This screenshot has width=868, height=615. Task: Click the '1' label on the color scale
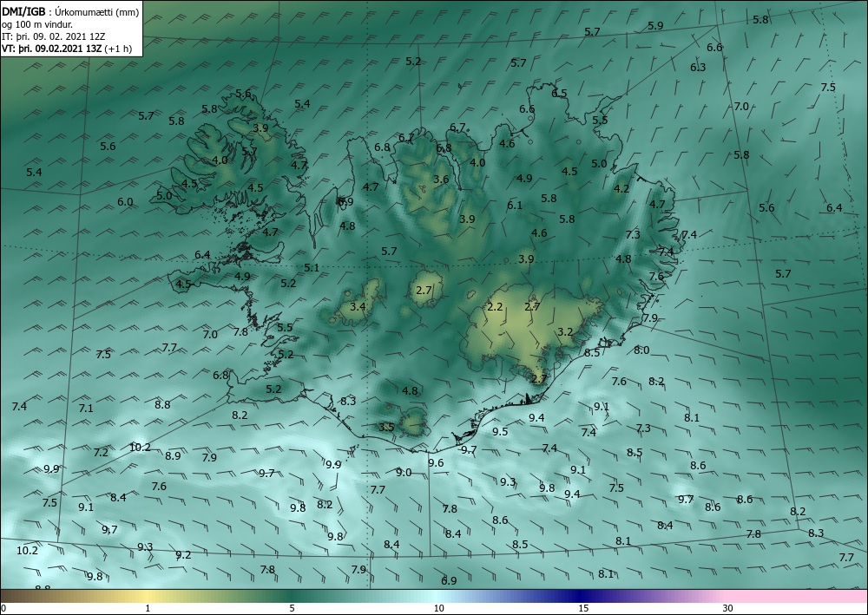(148, 608)
